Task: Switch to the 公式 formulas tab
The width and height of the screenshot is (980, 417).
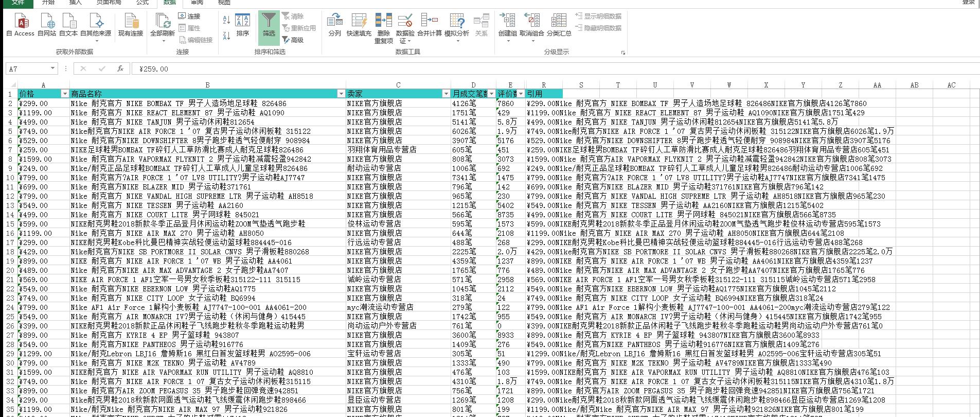Action: pos(142,3)
